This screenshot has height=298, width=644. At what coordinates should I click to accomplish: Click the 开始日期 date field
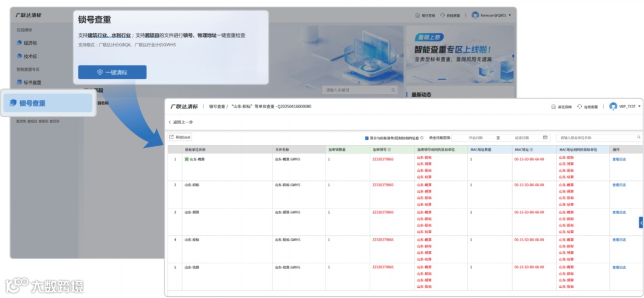pos(475,138)
